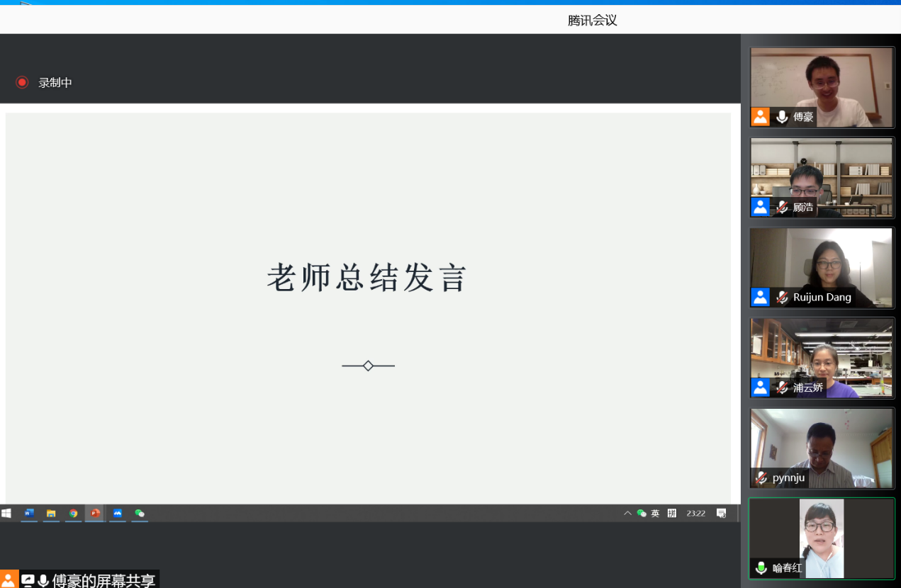This screenshot has height=588, width=901.
Task: Click the 23:22 taskbar clock
Action: click(x=695, y=513)
